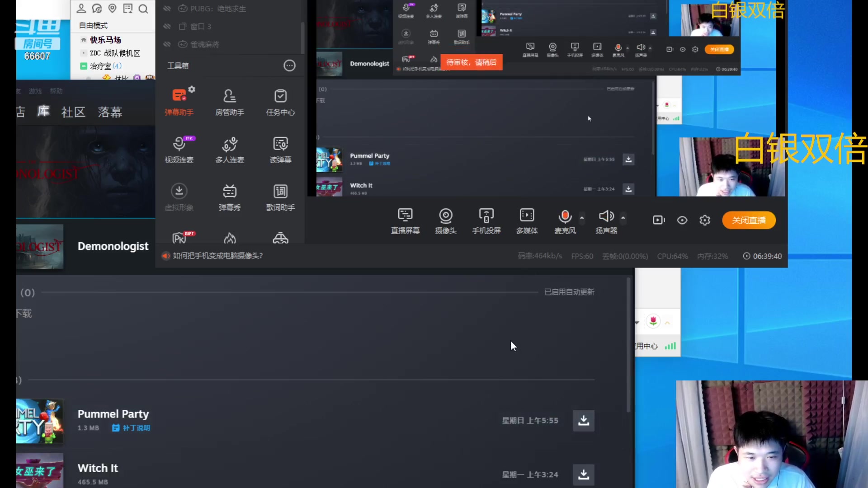Open settings gear beside 弹幕助手
Viewport: 868px width, 488px height.
(x=192, y=89)
